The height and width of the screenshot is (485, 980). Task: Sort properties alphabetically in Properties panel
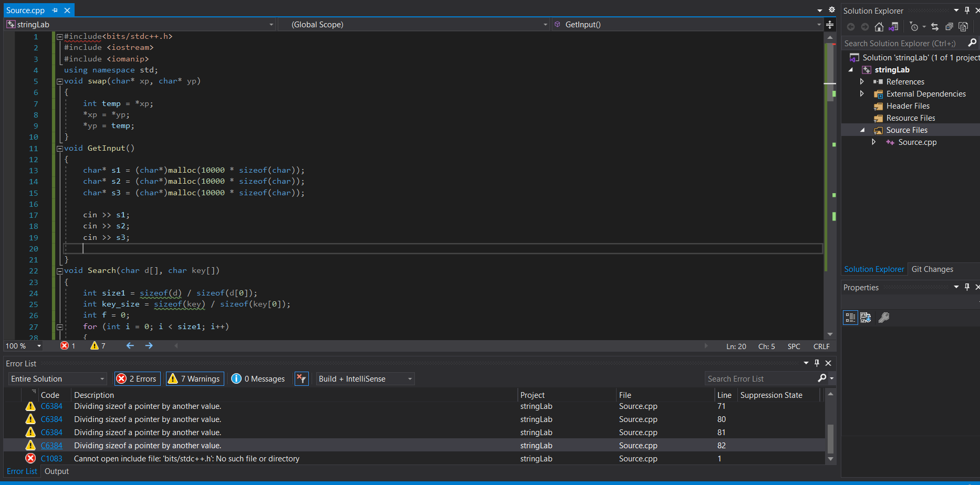[865, 318]
